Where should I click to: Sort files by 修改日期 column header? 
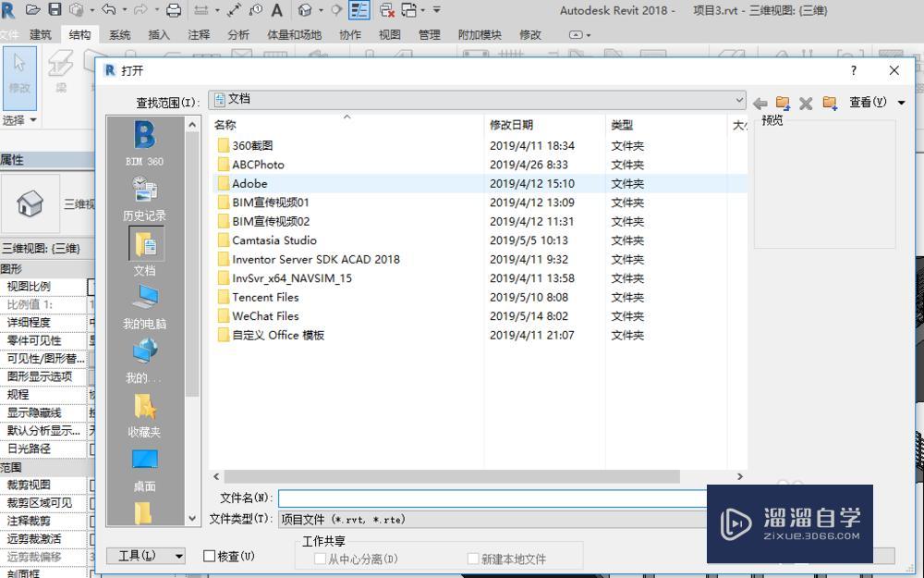click(545, 125)
